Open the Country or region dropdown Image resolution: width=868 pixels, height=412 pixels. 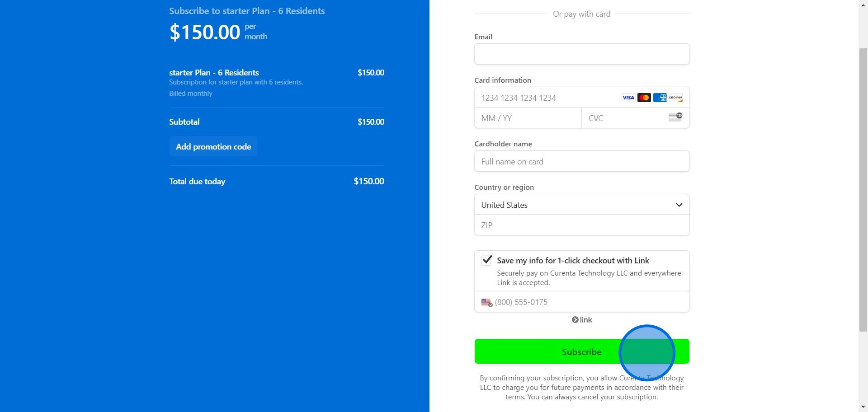click(x=582, y=205)
